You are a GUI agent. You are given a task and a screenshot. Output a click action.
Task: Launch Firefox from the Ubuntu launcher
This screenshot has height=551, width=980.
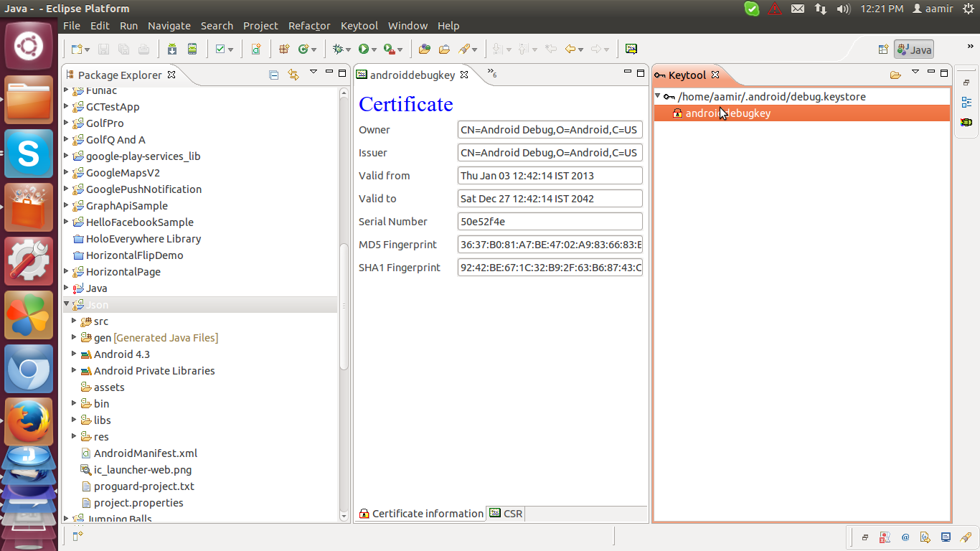pyautogui.click(x=29, y=422)
